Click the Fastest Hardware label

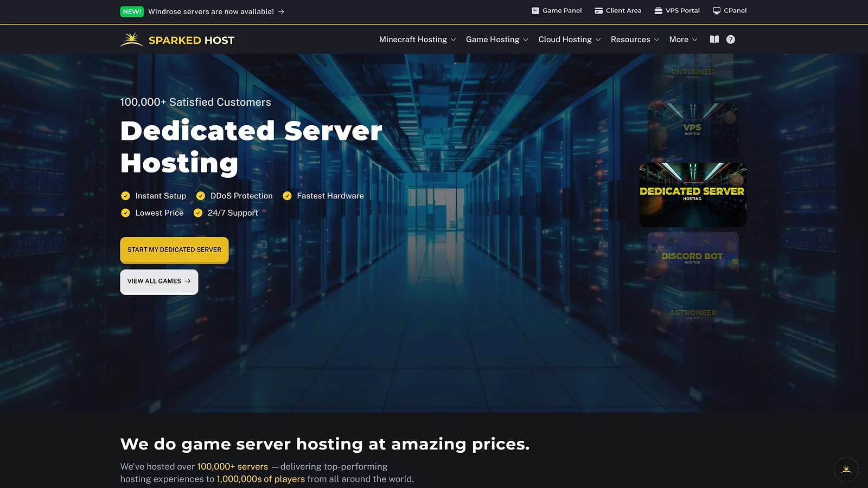pyautogui.click(x=330, y=196)
